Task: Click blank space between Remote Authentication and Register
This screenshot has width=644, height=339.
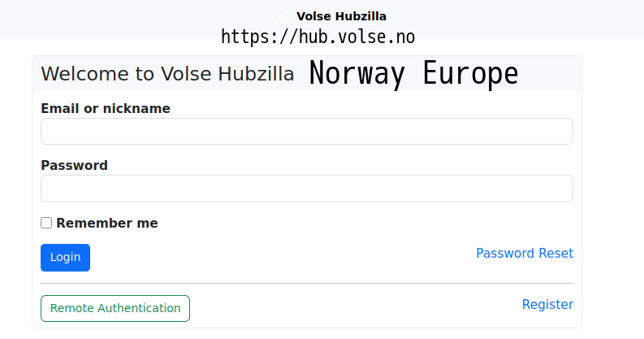Action: (349, 308)
